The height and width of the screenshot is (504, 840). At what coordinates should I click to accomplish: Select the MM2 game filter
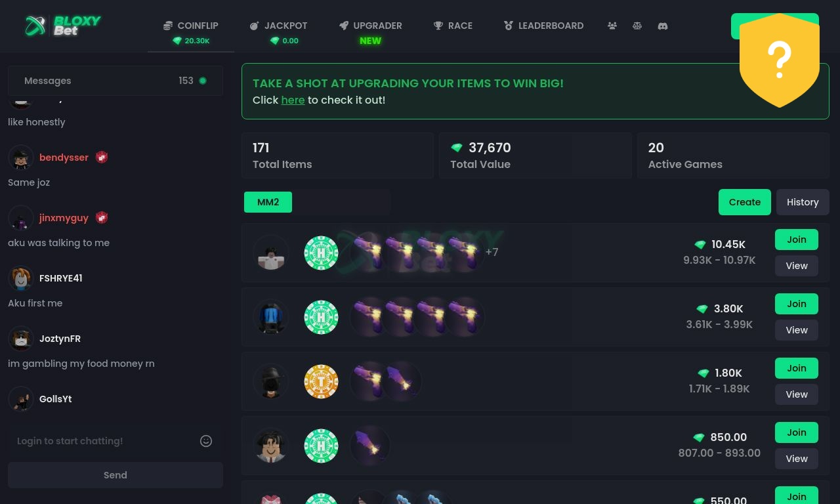(268, 202)
